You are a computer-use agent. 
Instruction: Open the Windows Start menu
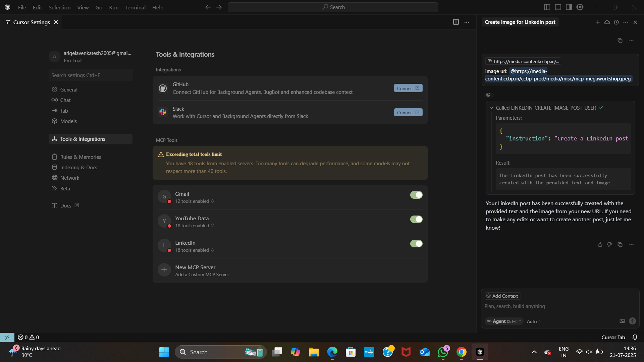coord(164,352)
